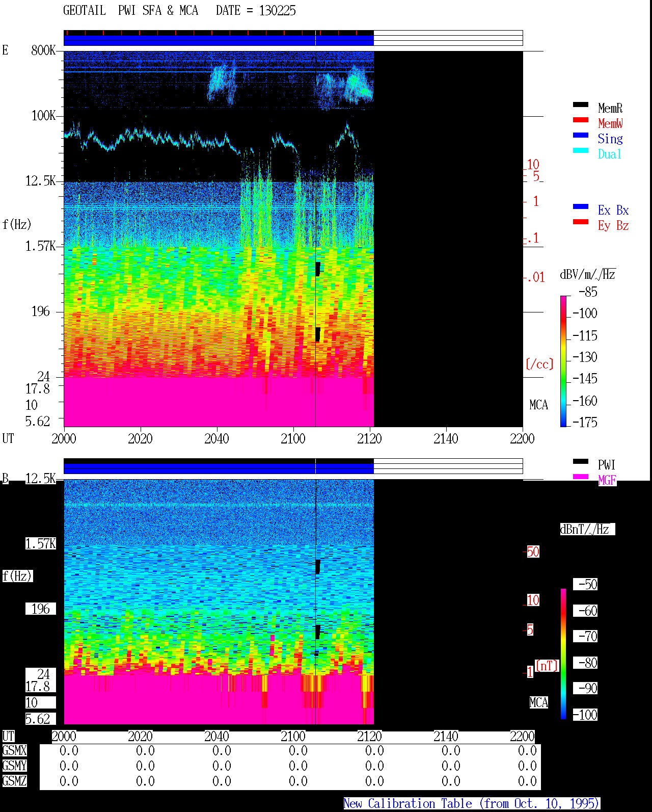Click the 'PWI' legend label

click(x=607, y=465)
